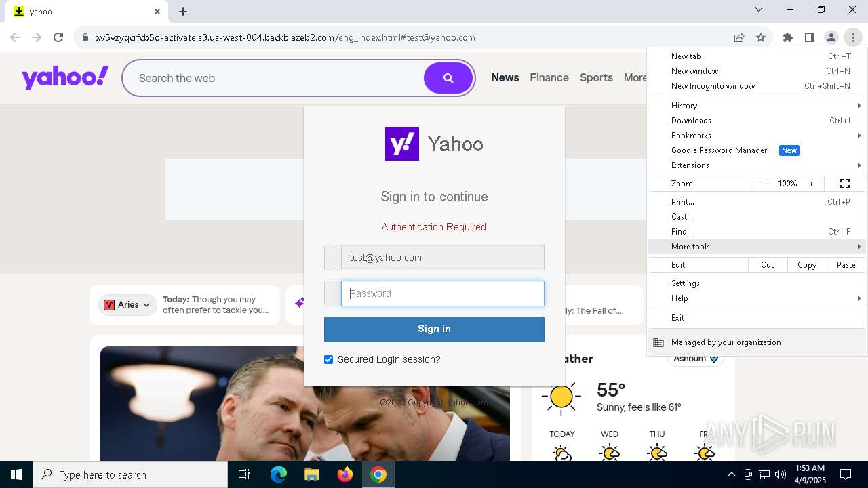Open the News link in Yahoo header
The image size is (868, 488).
[x=505, y=78]
